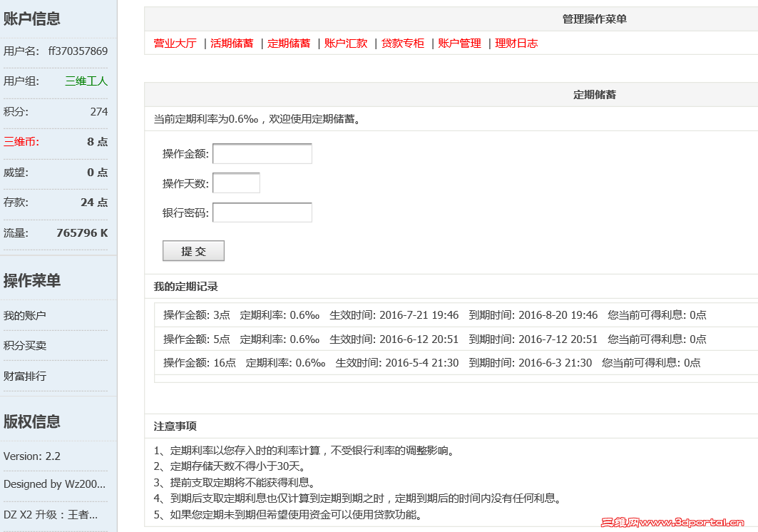This screenshot has height=532, width=758.
Task: Submit the form with 提交 button
Action: pyautogui.click(x=193, y=251)
